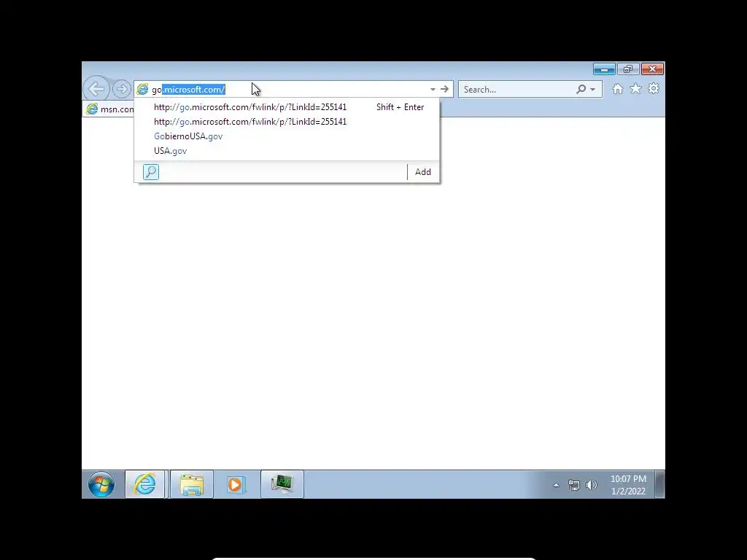Open the Home page icon

pyautogui.click(x=617, y=89)
